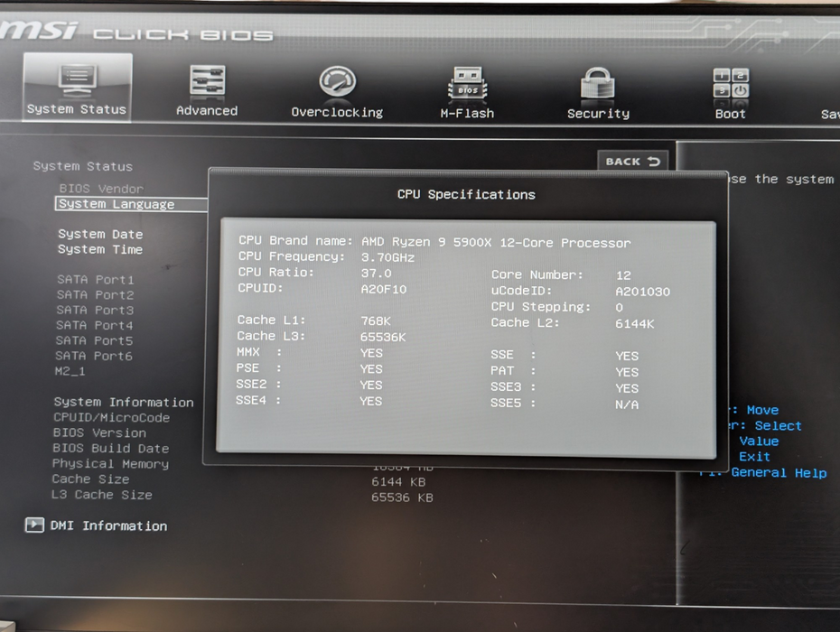Click the A201030 uCodeID value

point(642,292)
